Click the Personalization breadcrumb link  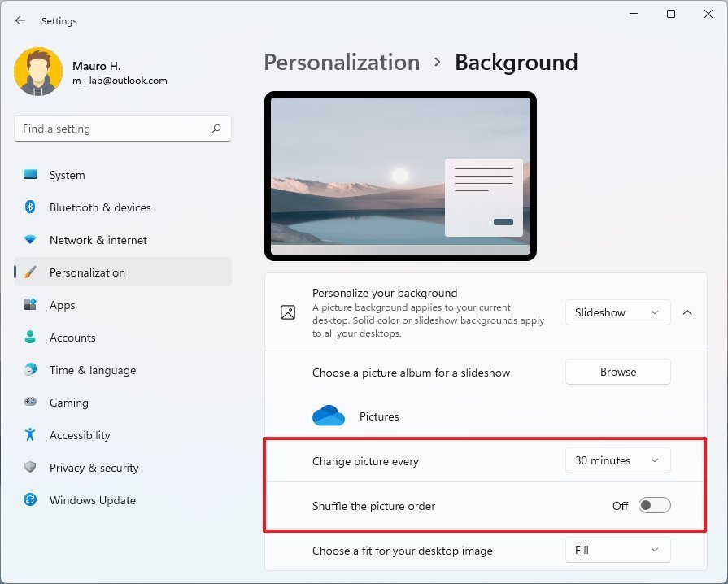[x=342, y=62]
